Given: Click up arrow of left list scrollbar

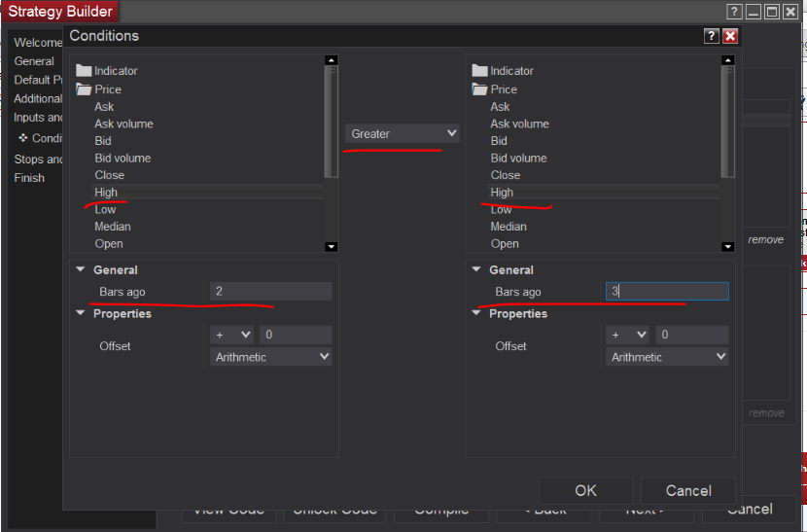Looking at the screenshot, I should [332, 60].
